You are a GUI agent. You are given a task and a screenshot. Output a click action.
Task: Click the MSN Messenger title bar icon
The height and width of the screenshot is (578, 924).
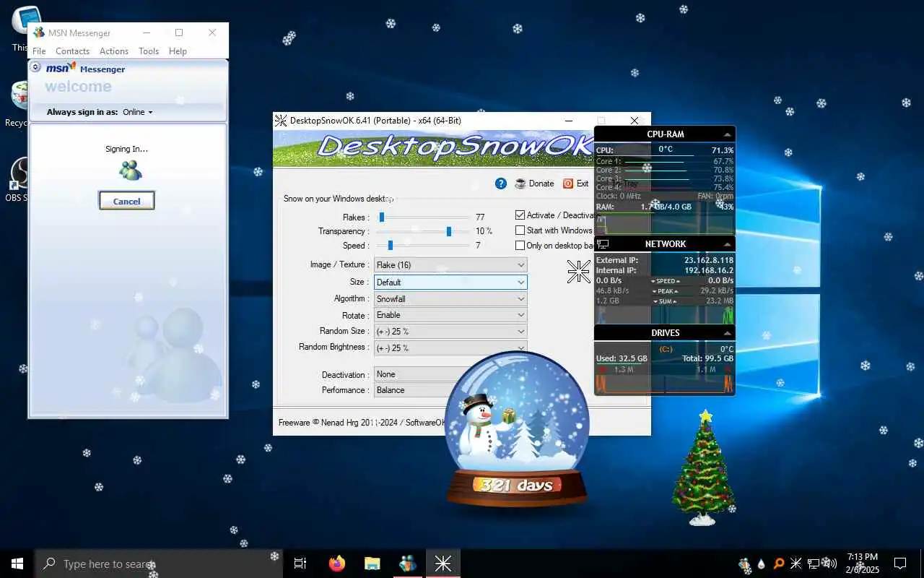point(39,33)
